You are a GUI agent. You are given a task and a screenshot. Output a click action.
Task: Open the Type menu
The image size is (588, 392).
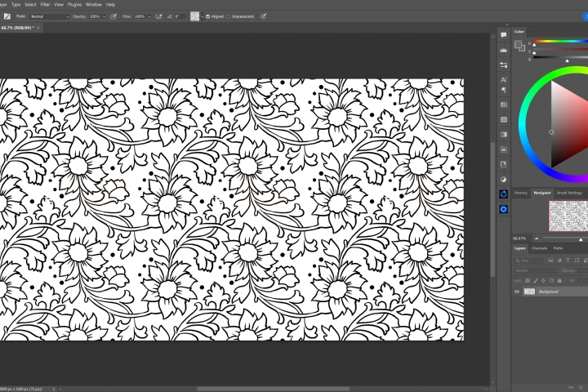tap(16, 5)
